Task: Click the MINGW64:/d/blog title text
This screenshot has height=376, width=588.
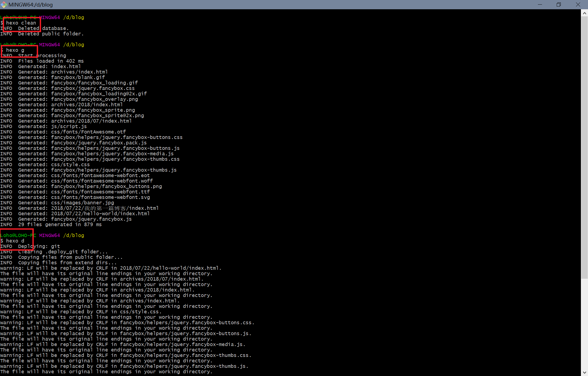Action: coord(30,5)
